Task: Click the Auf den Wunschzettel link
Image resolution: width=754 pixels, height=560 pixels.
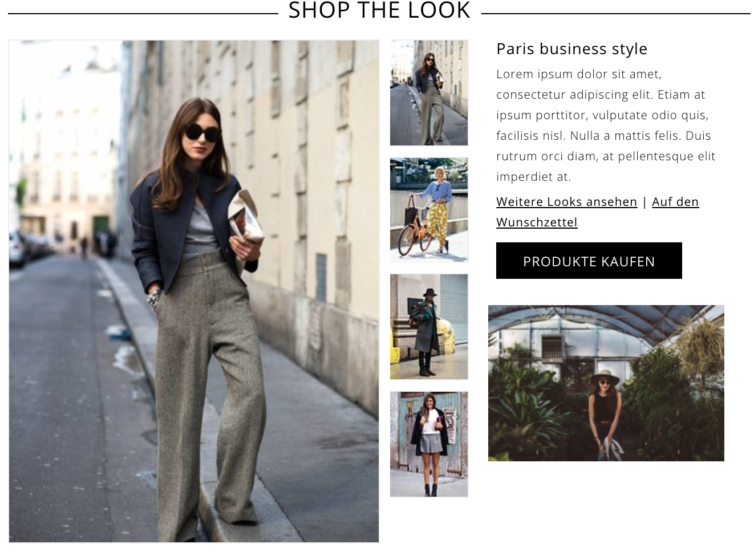Action: coord(598,212)
